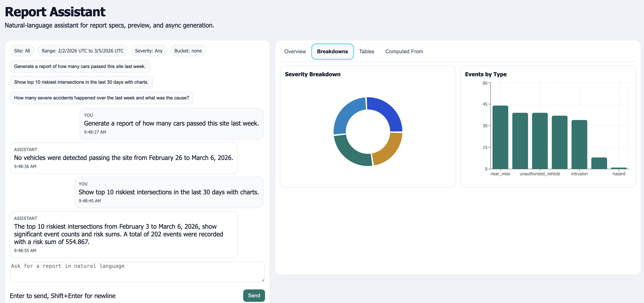Click the textarea resize handle corner
This screenshot has width=644, height=303.
(x=263, y=280)
